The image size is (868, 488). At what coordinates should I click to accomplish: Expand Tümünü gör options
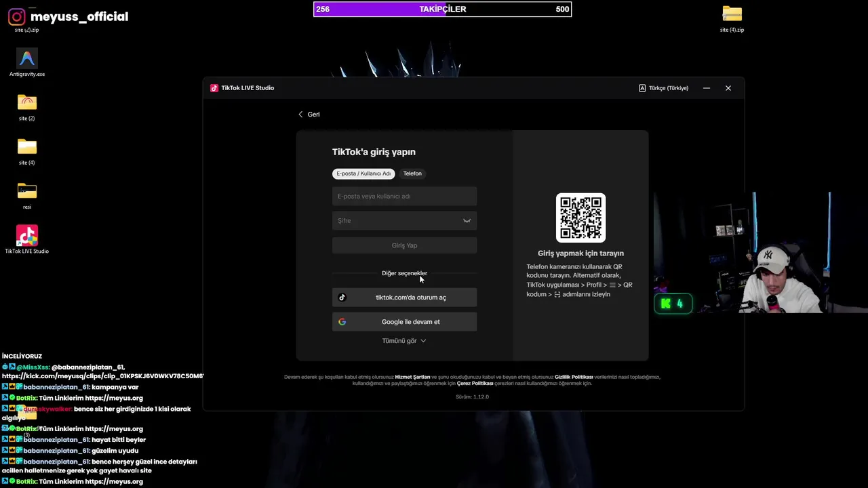tap(404, 341)
